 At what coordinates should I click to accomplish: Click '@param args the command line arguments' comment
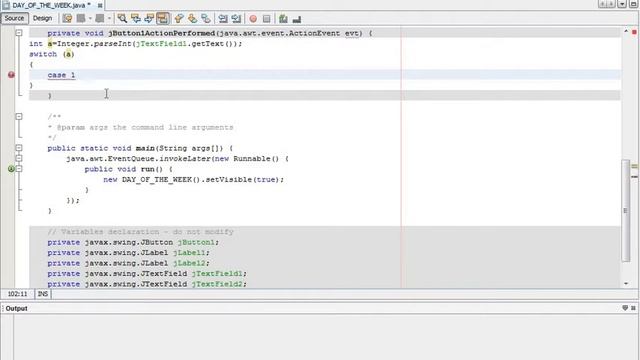pos(140,127)
